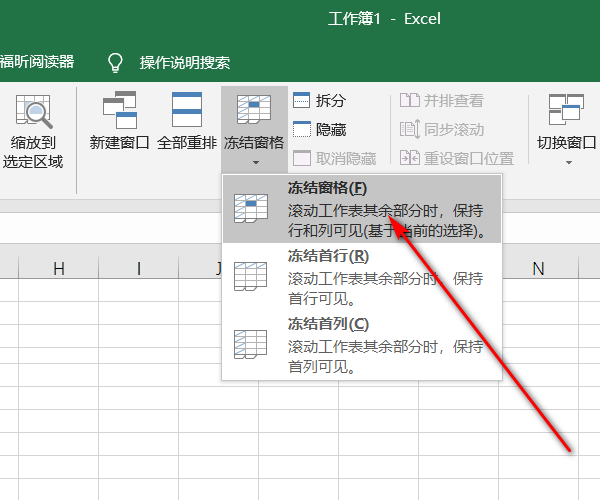
Task: Click the 工作簿1 - Excel title text
Action: pyautogui.click(x=384, y=19)
